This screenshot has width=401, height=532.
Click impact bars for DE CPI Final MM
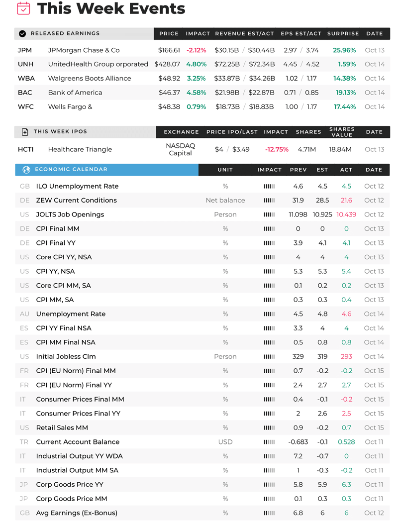tap(269, 229)
